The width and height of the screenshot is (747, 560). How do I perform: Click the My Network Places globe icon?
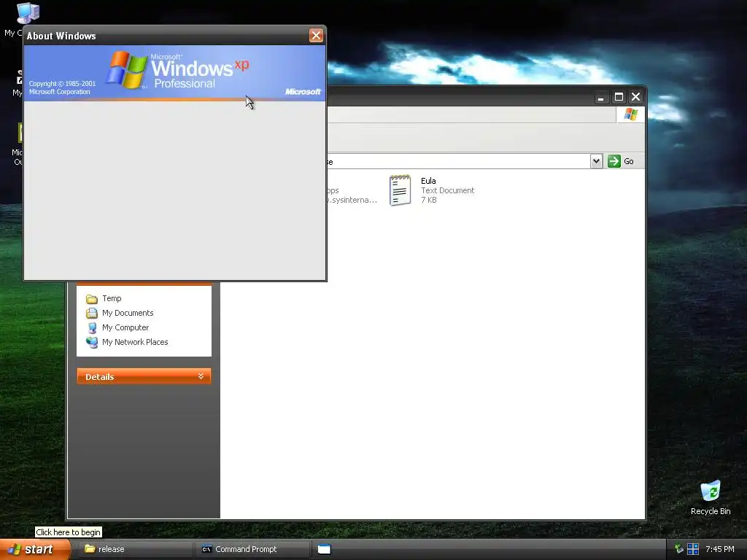(92, 343)
